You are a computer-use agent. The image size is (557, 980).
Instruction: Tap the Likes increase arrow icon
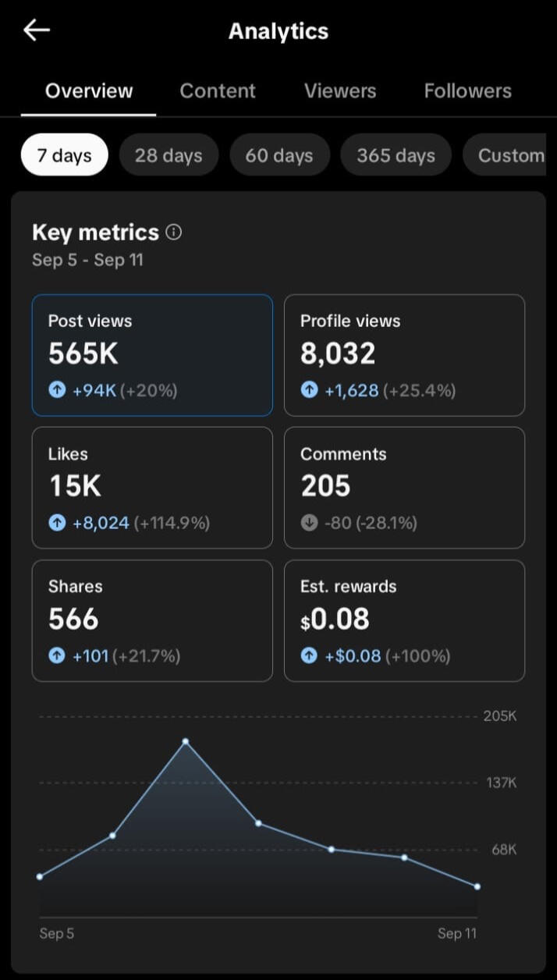[57, 523]
